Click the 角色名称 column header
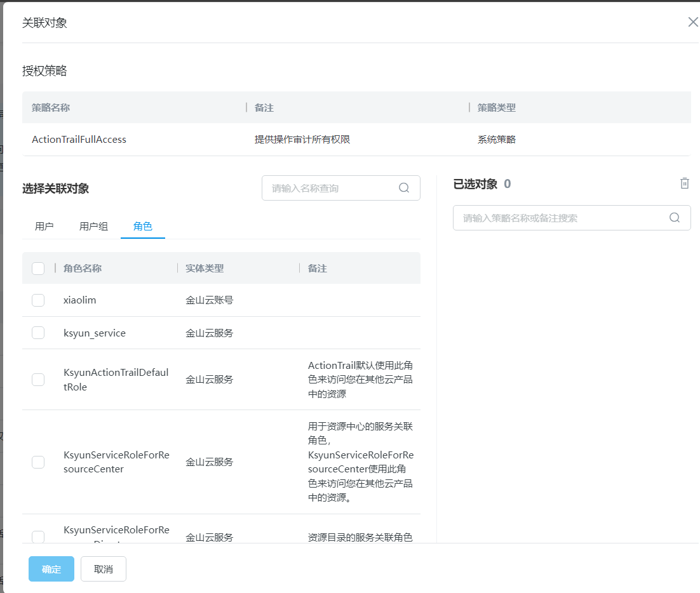The height and width of the screenshot is (593, 700). (x=83, y=269)
